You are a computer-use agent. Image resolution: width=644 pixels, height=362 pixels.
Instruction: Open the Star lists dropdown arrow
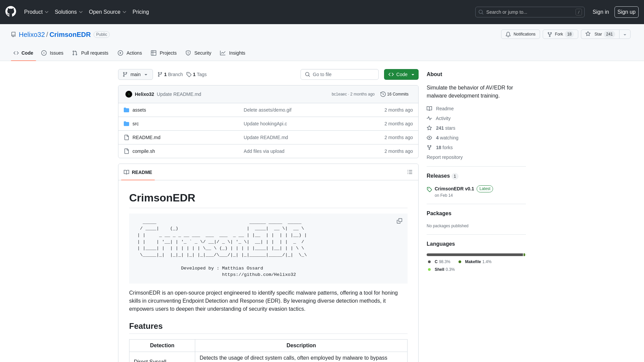[x=625, y=34]
